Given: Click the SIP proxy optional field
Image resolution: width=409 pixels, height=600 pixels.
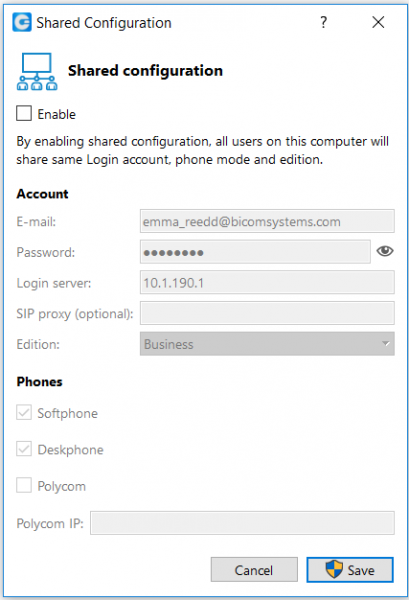Looking at the screenshot, I should click(267, 313).
